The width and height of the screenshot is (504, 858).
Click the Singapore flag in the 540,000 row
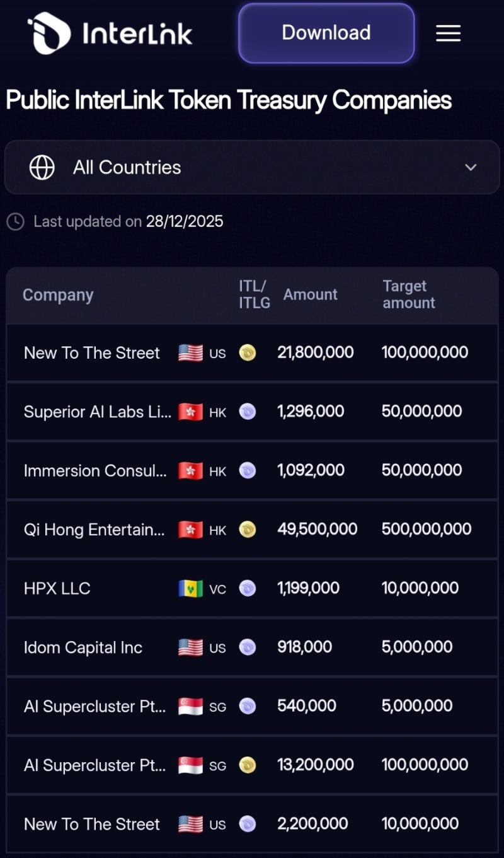(190, 706)
